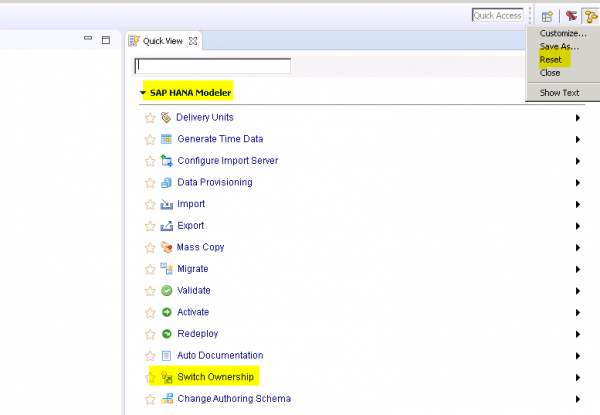600x415 pixels.
Task: Minimize the left panel
Action: pyautogui.click(x=88, y=38)
